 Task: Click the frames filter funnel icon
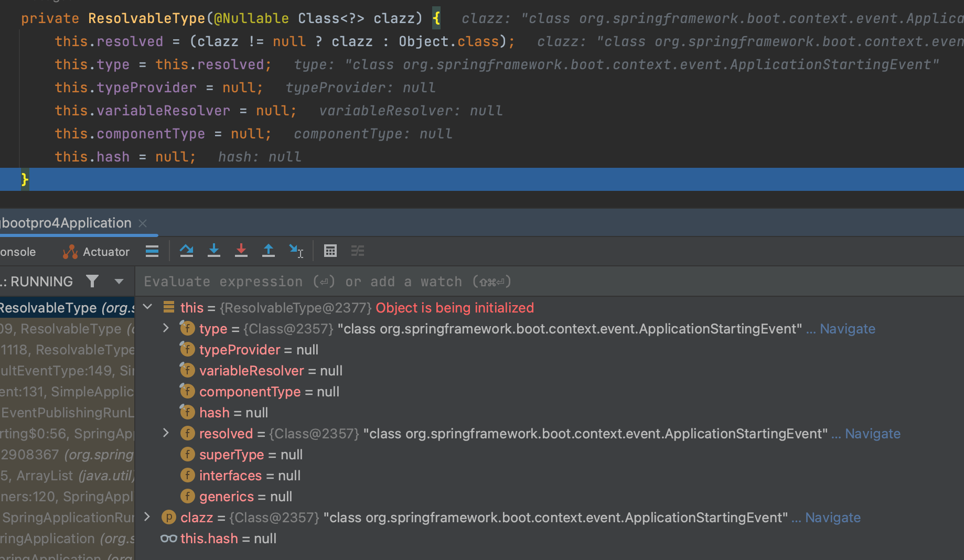point(92,282)
